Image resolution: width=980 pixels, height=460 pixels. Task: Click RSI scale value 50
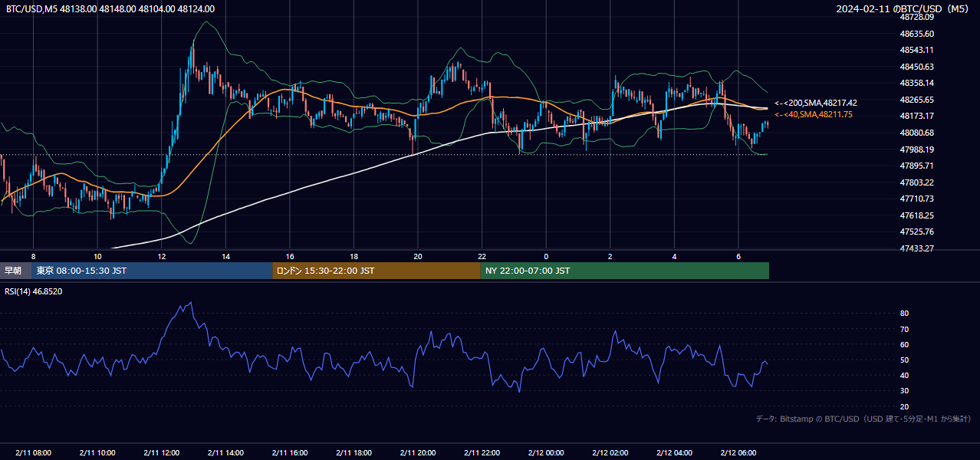(x=905, y=360)
